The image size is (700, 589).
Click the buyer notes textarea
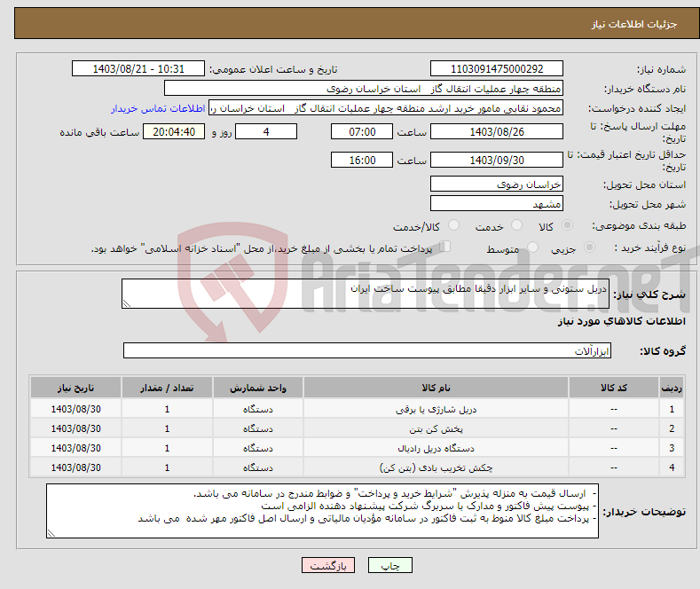point(322,510)
